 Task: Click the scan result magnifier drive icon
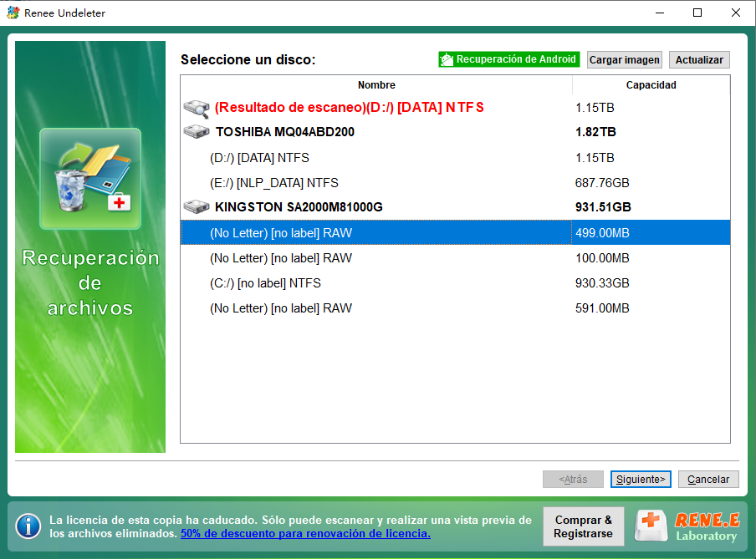[197, 109]
